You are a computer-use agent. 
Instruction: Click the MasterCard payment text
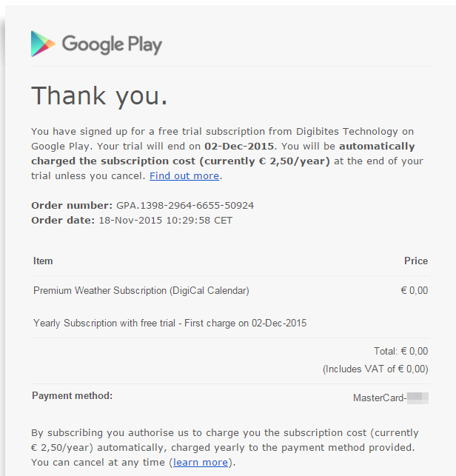pos(379,398)
